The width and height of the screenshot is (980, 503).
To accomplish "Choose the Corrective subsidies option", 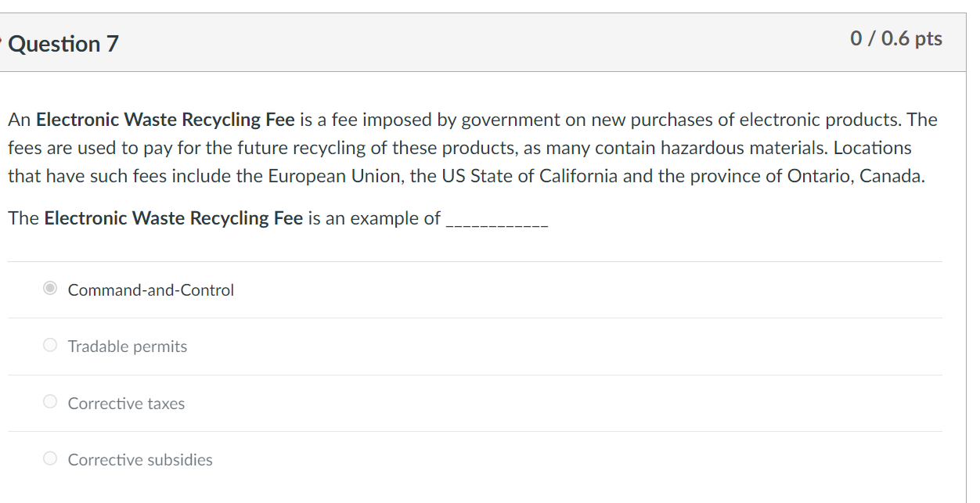I will (49, 458).
